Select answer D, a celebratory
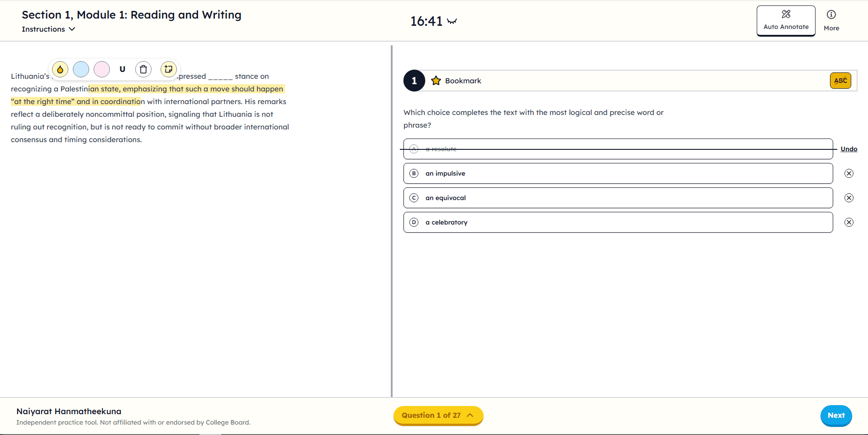The width and height of the screenshot is (868, 435). (617, 222)
